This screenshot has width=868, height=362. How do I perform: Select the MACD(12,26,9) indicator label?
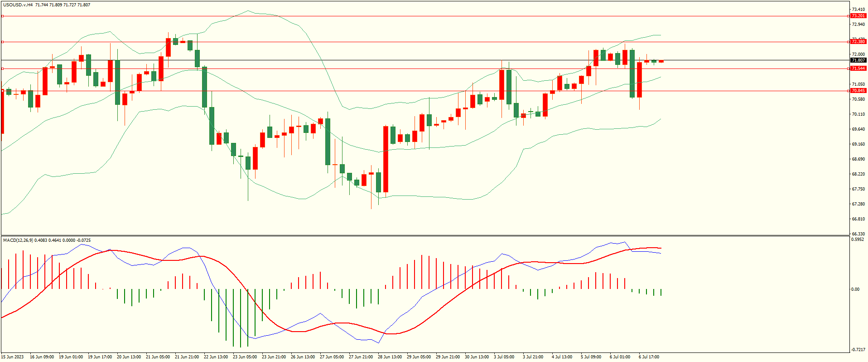pos(18,240)
